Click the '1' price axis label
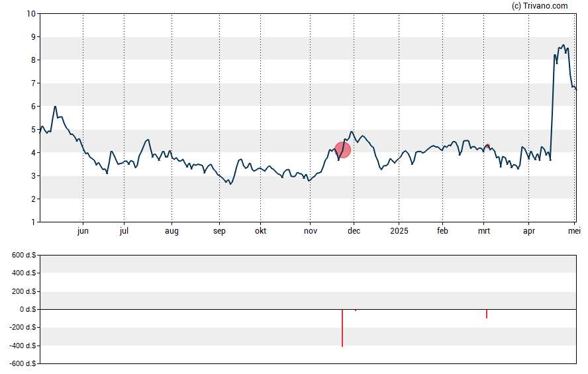The height and width of the screenshot is (374, 588). [x=33, y=222]
